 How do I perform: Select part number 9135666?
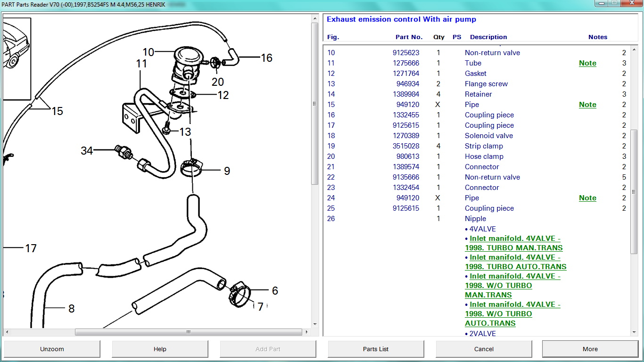point(406,177)
